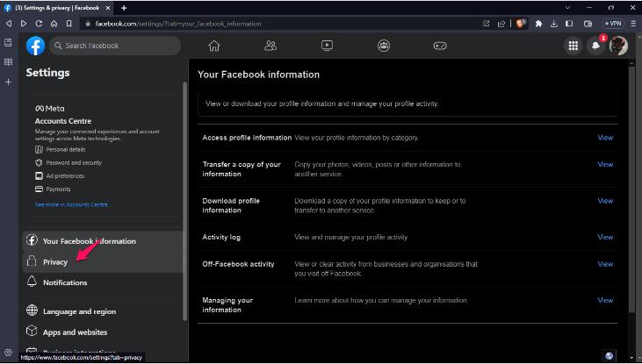Click View for Transfer a copy of information

click(605, 164)
